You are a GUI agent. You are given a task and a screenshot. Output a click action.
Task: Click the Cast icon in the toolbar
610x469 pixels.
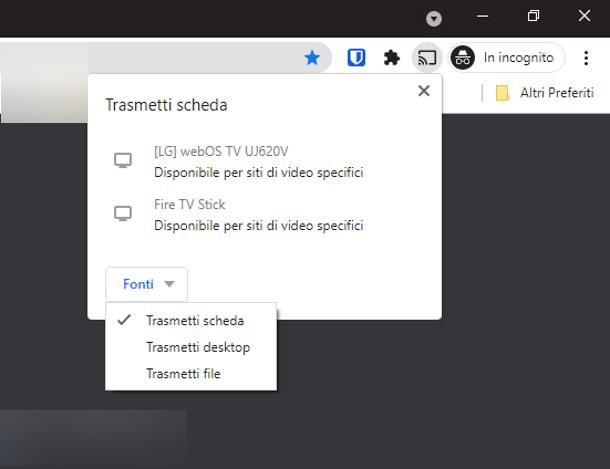[x=427, y=58]
